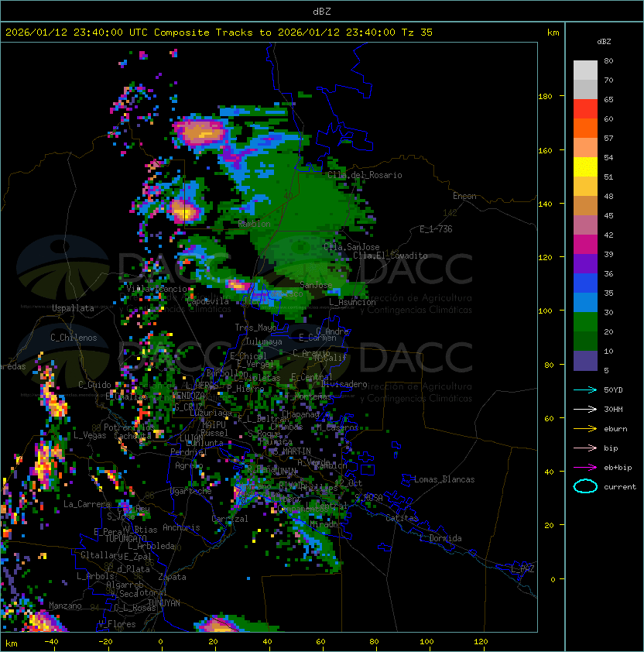Click the 'current' legend label
This screenshot has height=652, width=644.
(x=620, y=487)
